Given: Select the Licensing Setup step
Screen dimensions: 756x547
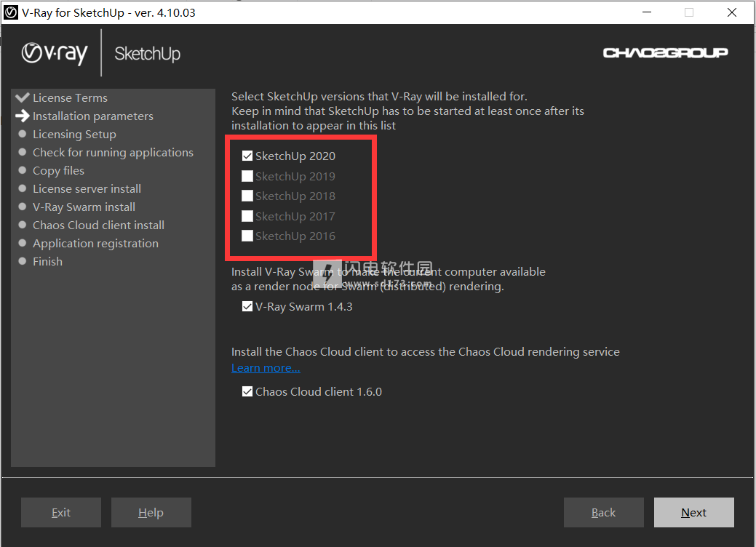Looking at the screenshot, I should pos(74,135).
